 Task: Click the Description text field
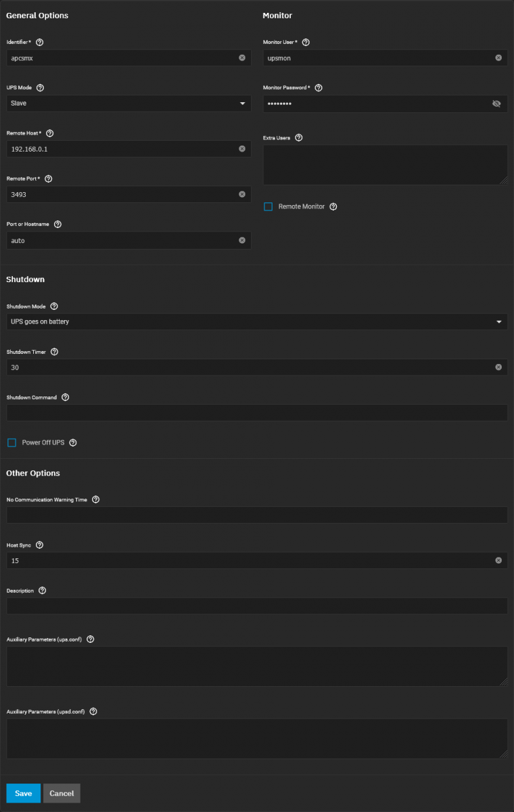257,606
